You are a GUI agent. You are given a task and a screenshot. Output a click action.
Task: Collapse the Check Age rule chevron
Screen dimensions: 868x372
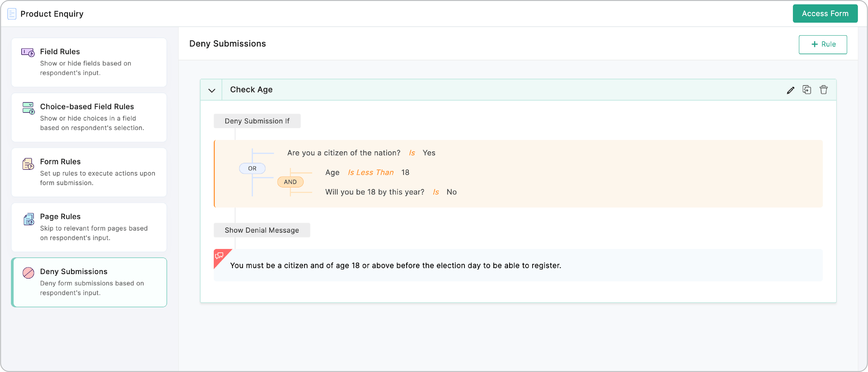[212, 90]
